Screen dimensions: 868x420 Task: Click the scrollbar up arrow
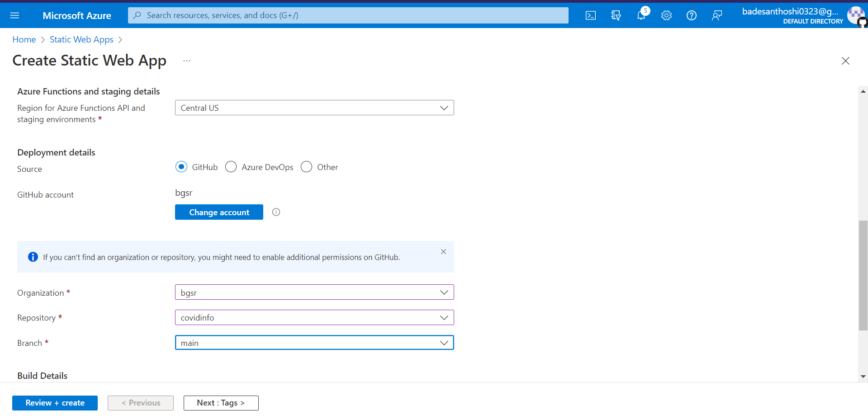(863, 91)
